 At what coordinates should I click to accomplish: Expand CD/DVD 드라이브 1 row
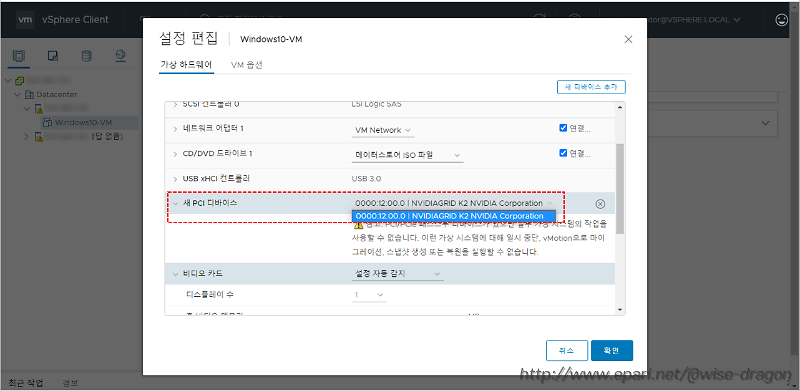point(176,154)
